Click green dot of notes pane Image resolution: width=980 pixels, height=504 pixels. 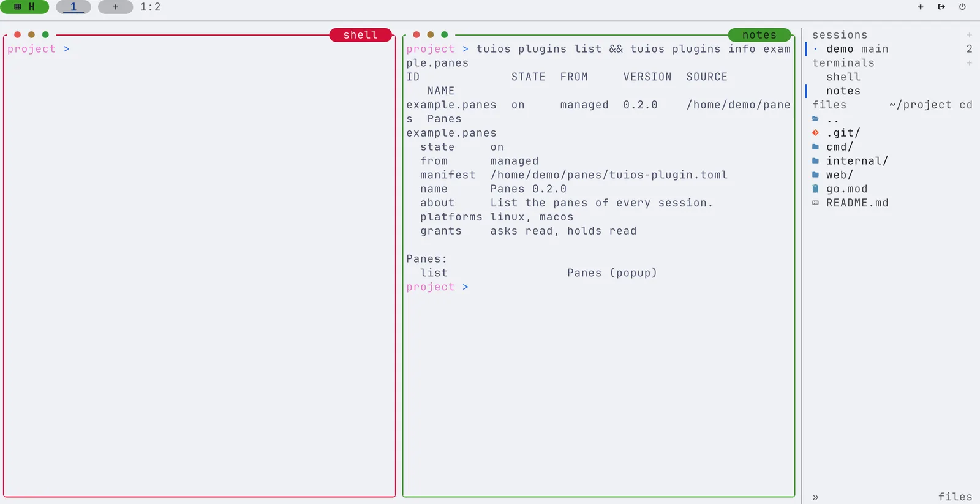tap(445, 35)
